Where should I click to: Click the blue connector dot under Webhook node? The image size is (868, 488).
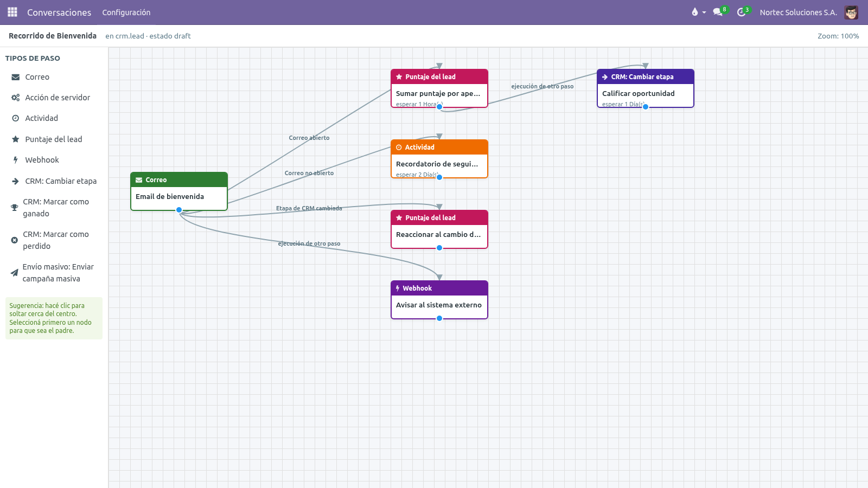pos(439,318)
